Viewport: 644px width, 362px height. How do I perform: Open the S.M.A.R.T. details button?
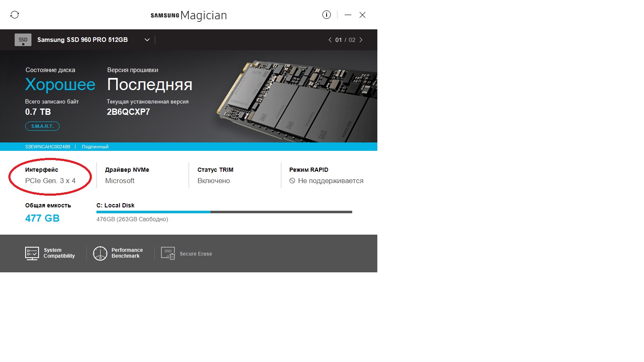[42, 126]
